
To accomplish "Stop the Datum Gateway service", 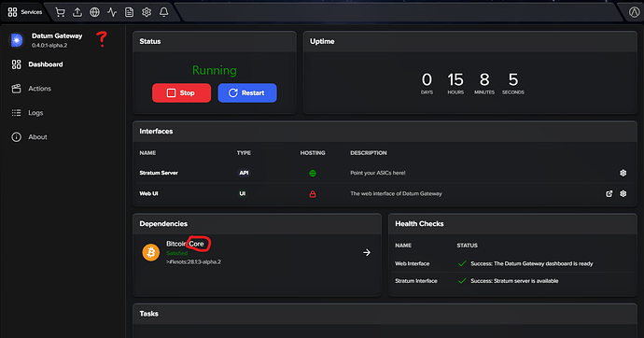I will pos(182,92).
